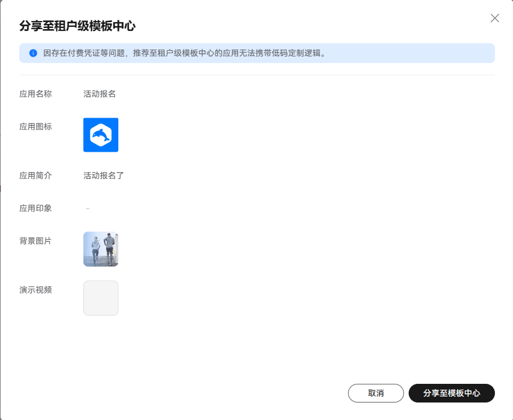This screenshot has height=420, width=513.
Task: Click the 应用印象 label
Action: coord(36,208)
